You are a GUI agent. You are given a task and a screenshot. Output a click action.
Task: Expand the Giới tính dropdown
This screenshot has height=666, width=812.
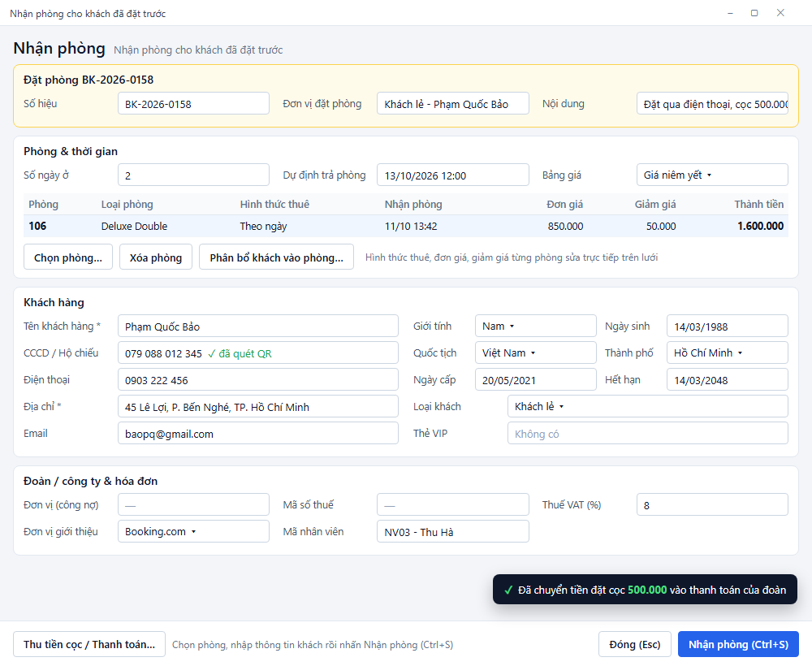(535, 327)
